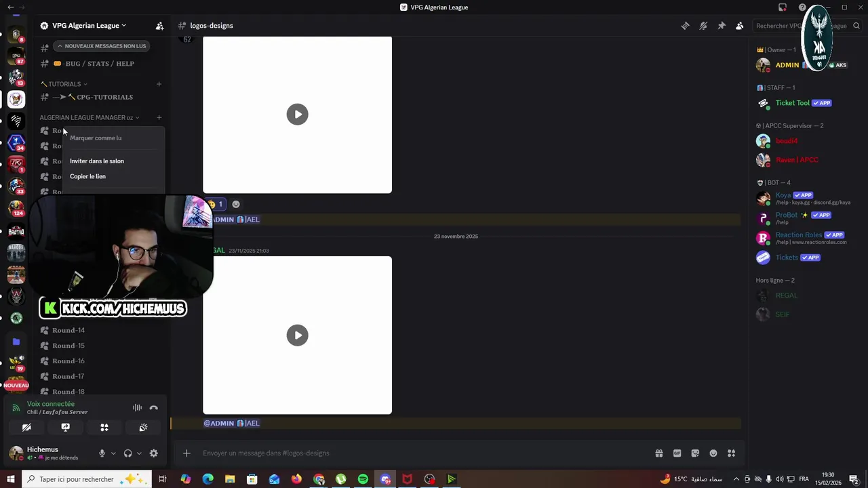Image resolution: width=868 pixels, height=488 pixels.
Task: Open the soundboard button
Action: (x=143, y=428)
